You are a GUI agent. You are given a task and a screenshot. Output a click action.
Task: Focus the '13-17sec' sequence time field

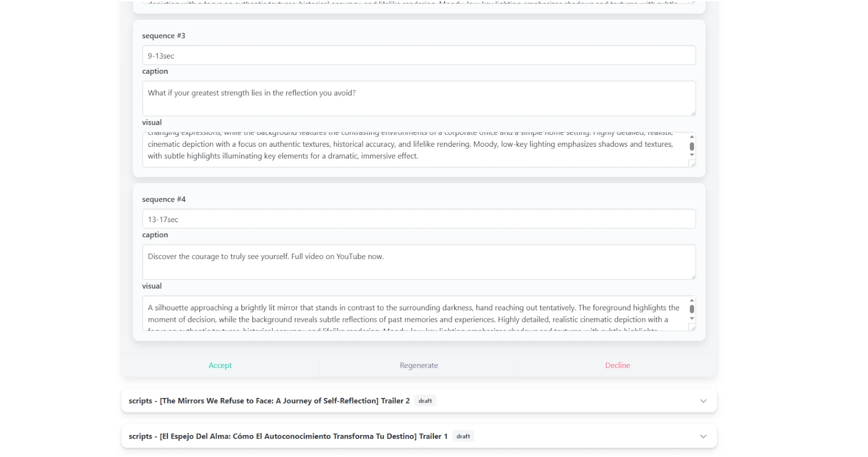coord(418,219)
